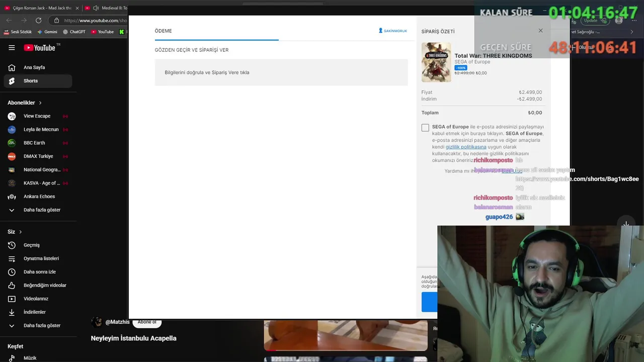
Task: Open Videolarınız in sidebar
Action: pos(38,299)
